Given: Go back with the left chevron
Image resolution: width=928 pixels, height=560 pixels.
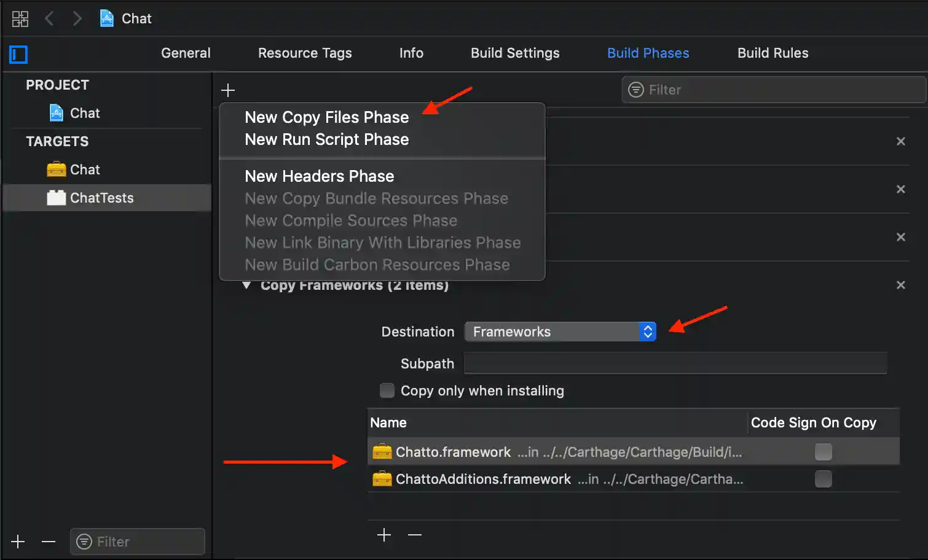Looking at the screenshot, I should tap(50, 19).
